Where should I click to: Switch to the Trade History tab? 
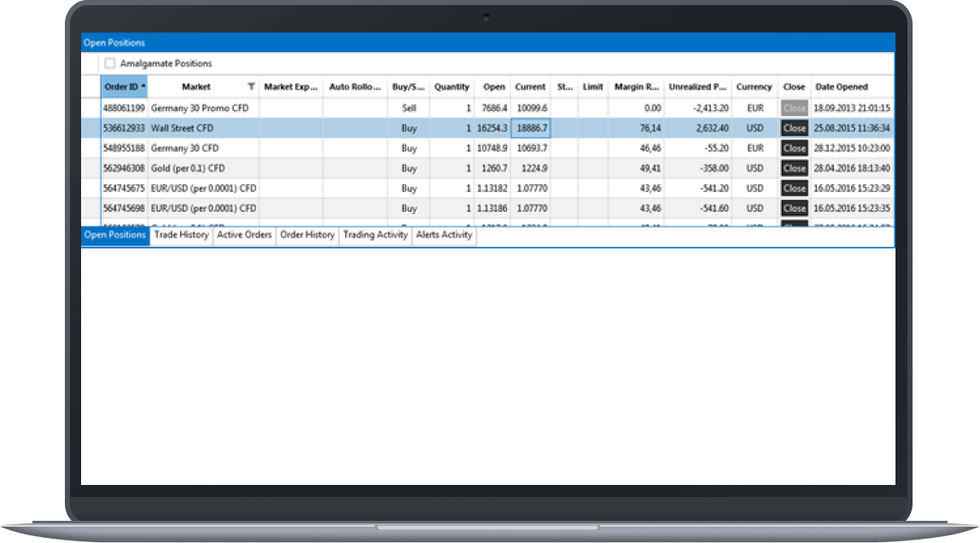[180, 235]
